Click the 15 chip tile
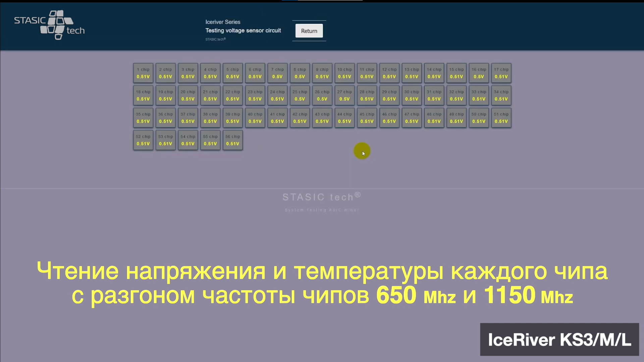Screen dimensions: 644x362 pos(457,73)
